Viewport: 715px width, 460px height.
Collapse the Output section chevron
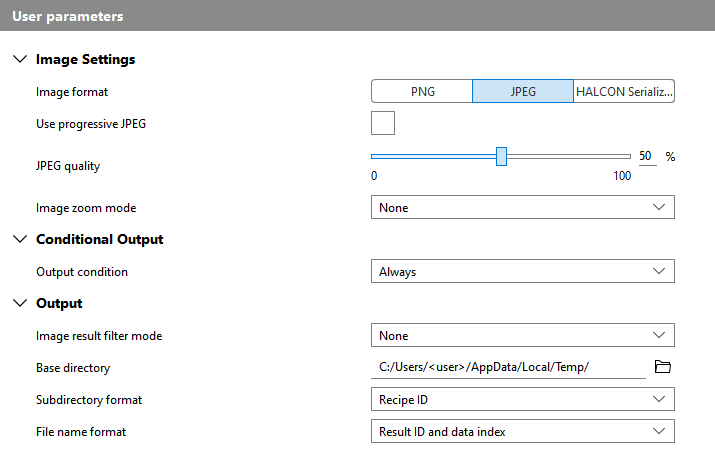point(20,303)
